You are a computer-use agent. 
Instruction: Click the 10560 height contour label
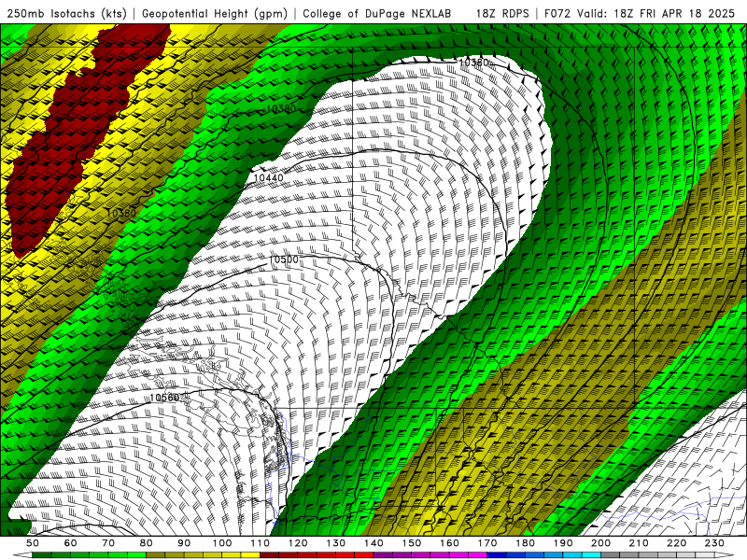click(164, 398)
